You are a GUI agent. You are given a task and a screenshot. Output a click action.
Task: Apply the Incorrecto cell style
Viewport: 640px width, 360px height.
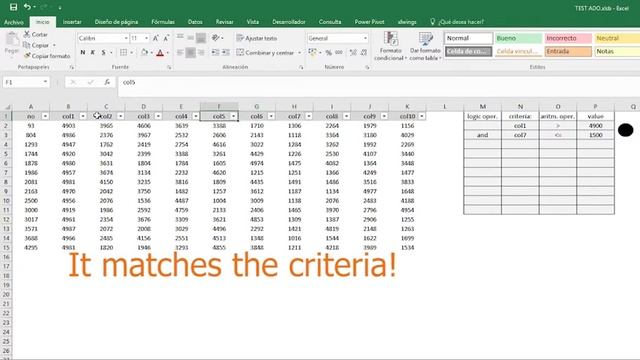[x=568, y=38]
